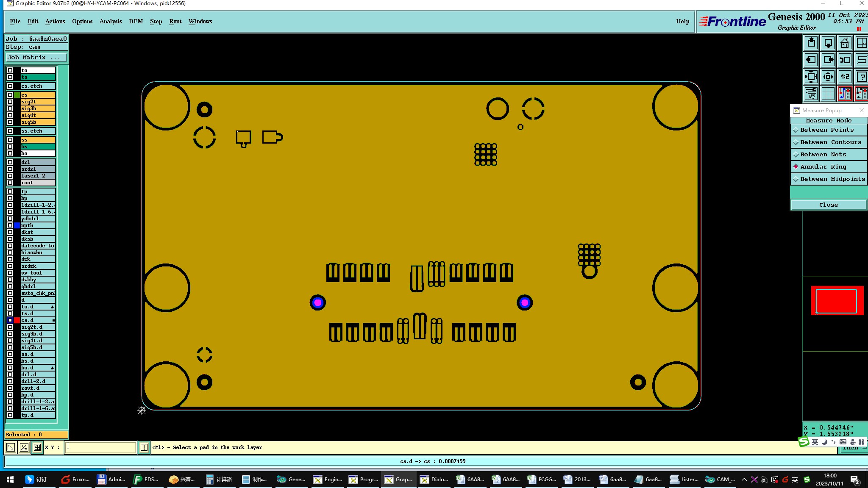The width and height of the screenshot is (868, 488).
Task: Open the Rout menu dropdown
Action: [175, 22]
